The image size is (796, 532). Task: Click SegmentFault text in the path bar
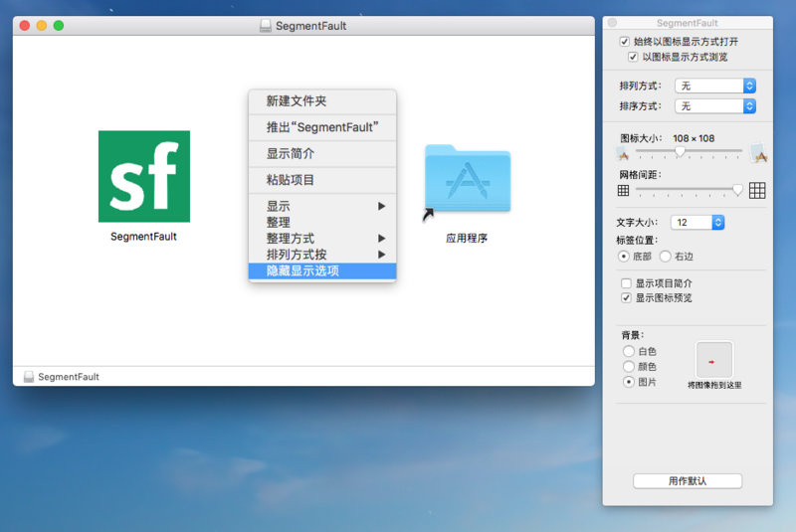click(x=69, y=377)
